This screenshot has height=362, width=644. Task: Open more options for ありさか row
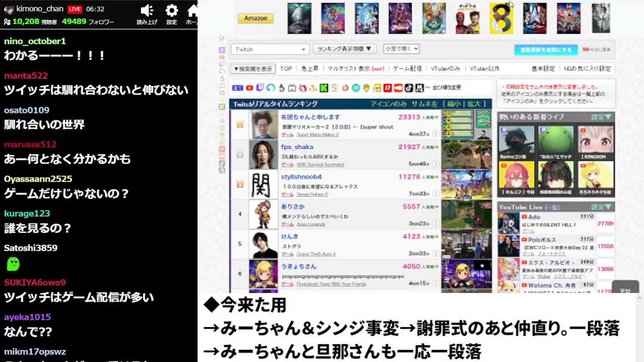[436, 224]
